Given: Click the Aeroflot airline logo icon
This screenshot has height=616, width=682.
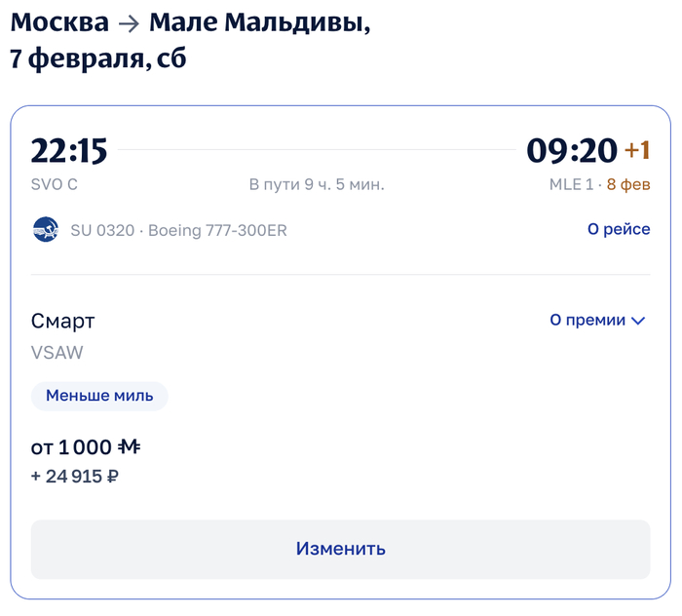Looking at the screenshot, I should (x=45, y=230).
